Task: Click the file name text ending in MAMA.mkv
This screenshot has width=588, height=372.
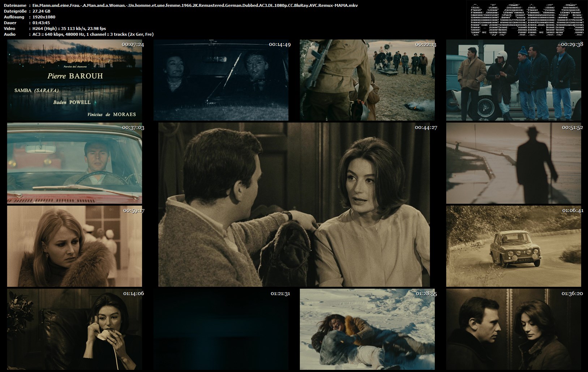Action: pyautogui.click(x=195, y=5)
